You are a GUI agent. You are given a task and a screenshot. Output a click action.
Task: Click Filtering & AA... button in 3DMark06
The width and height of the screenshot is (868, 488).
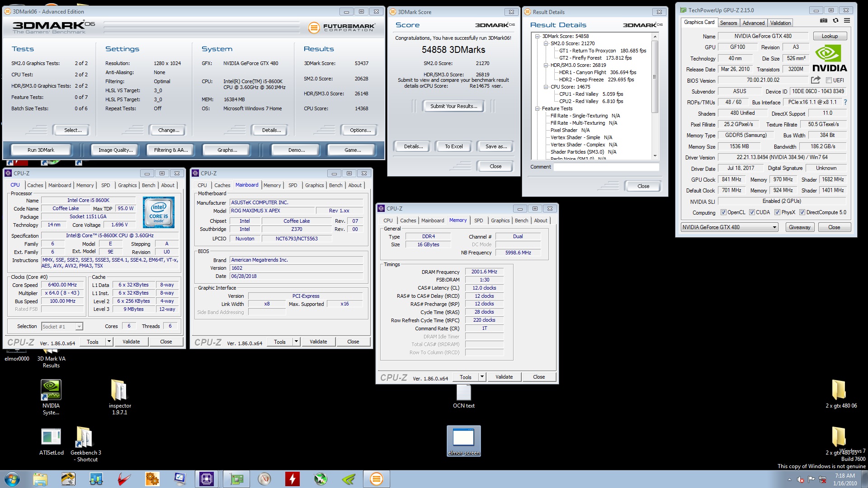171,150
